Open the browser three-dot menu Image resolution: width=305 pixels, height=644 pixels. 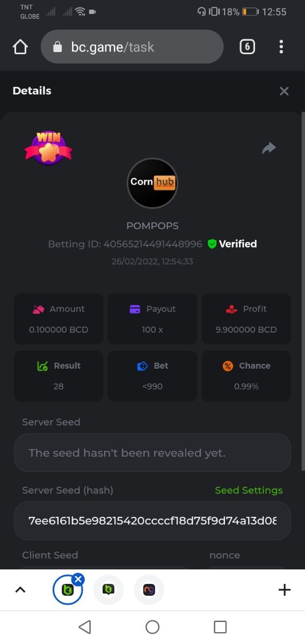(281, 47)
